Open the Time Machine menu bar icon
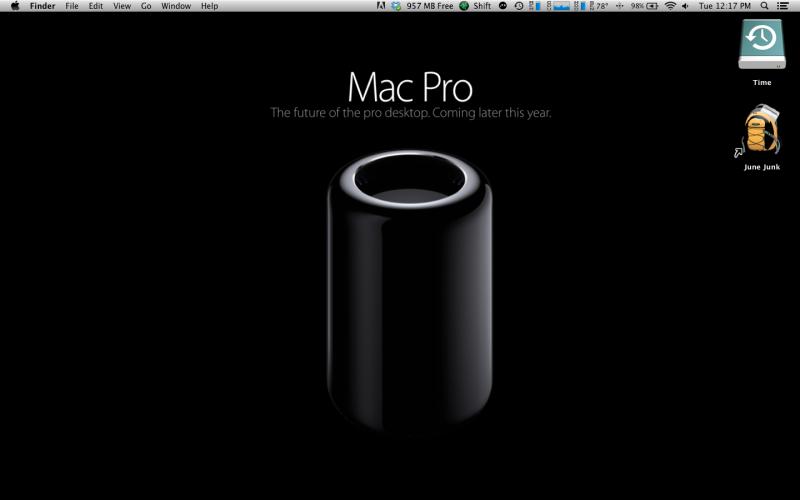Image resolution: width=800 pixels, height=500 pixels. pyautogui.click(x=519, y=6)
